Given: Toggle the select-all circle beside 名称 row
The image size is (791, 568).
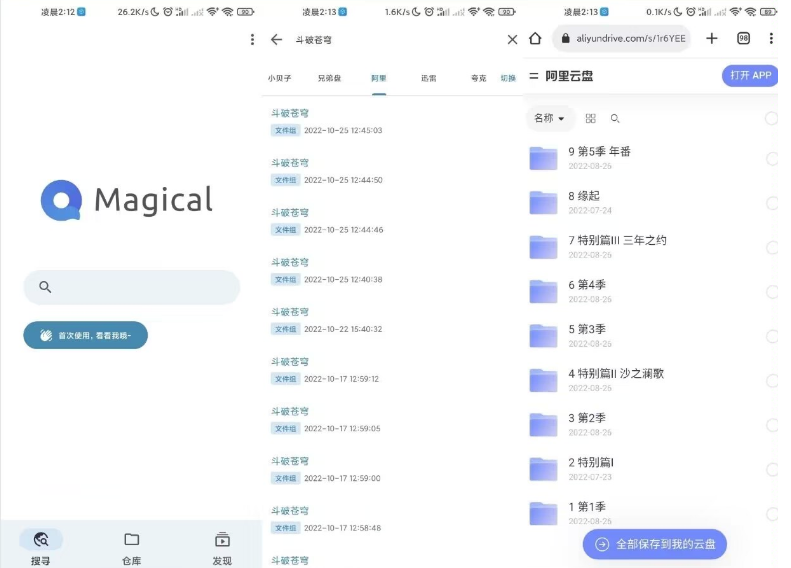Looking at the screenshot, I should point(772,118).
